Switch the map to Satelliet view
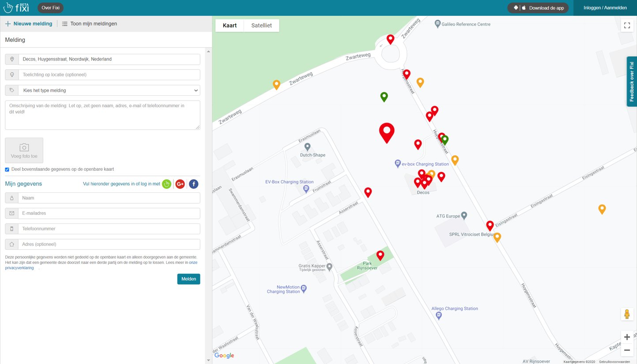The height and width of the screenshot is (364, 637). point(261,26)
